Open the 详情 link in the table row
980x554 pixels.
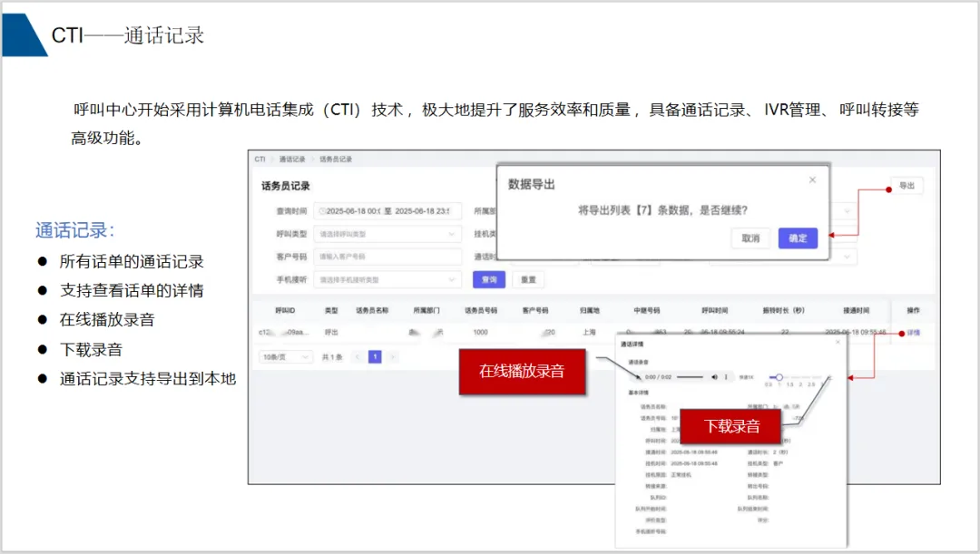(x=913, y=333)
